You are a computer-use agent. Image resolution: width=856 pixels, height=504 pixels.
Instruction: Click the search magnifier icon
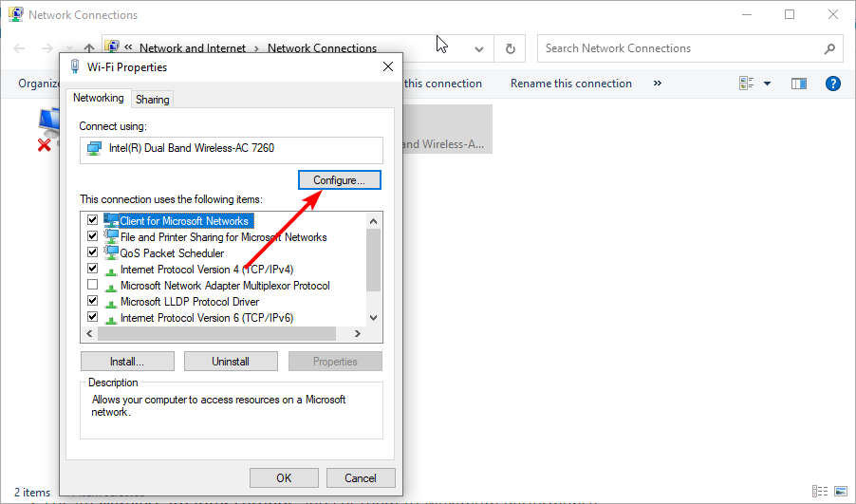(828, 48)
